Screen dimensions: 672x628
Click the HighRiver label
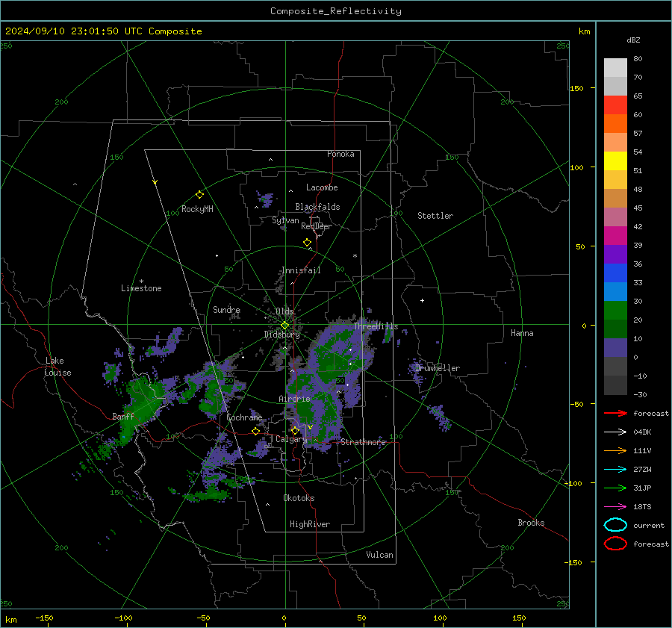(x=310, y=524)
